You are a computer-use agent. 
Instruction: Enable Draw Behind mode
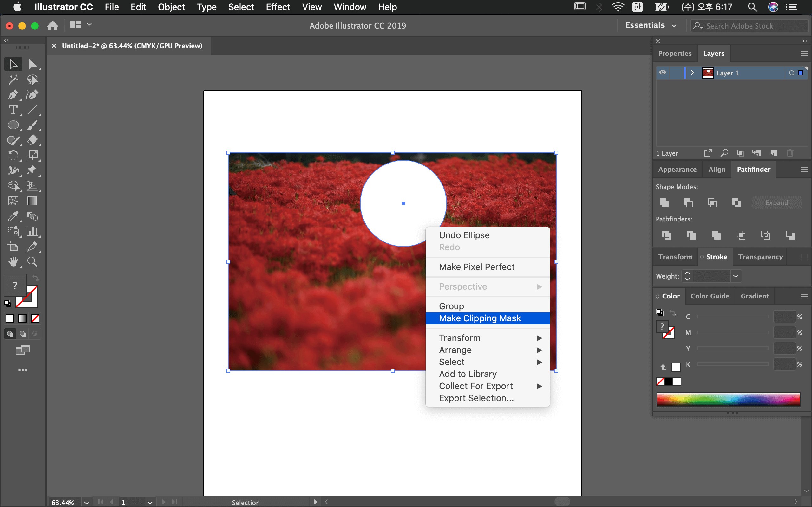pyautogui.click(x=23, y=334)
